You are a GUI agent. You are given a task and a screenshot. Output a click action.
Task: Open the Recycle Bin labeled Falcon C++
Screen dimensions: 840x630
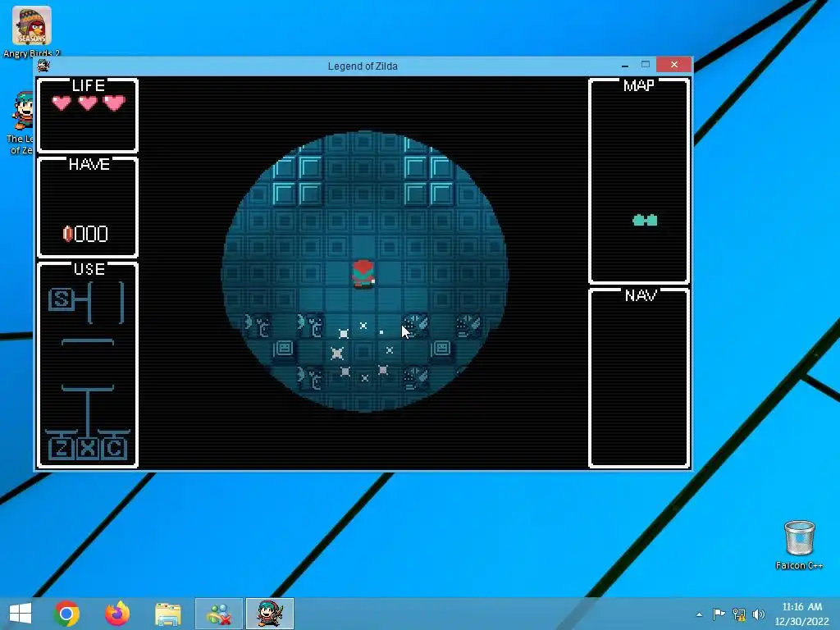[x=799, y=545]
